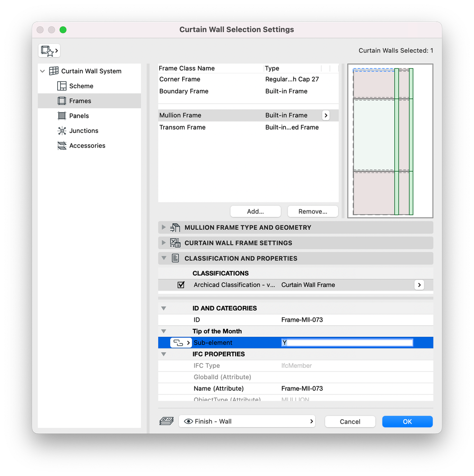Open the Finish - Wall layer dropdown
474x476 pixels.
pos(247,421)
